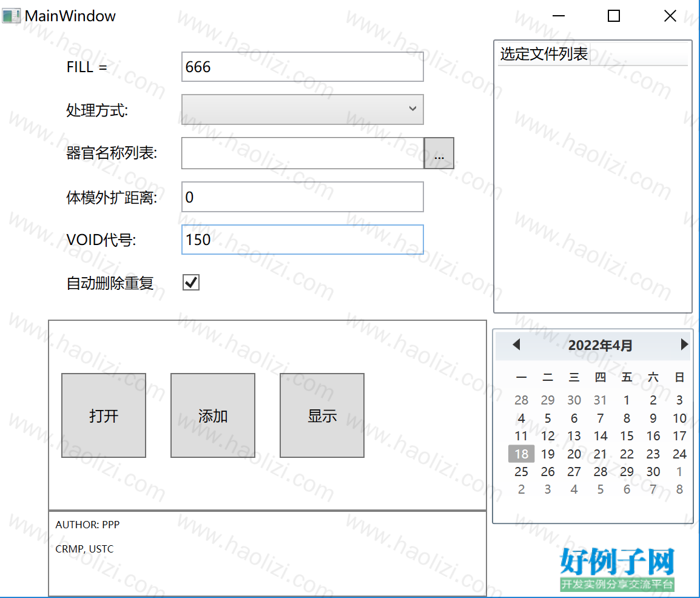Click the '体模外扩距离:' label

coord(112,197)
